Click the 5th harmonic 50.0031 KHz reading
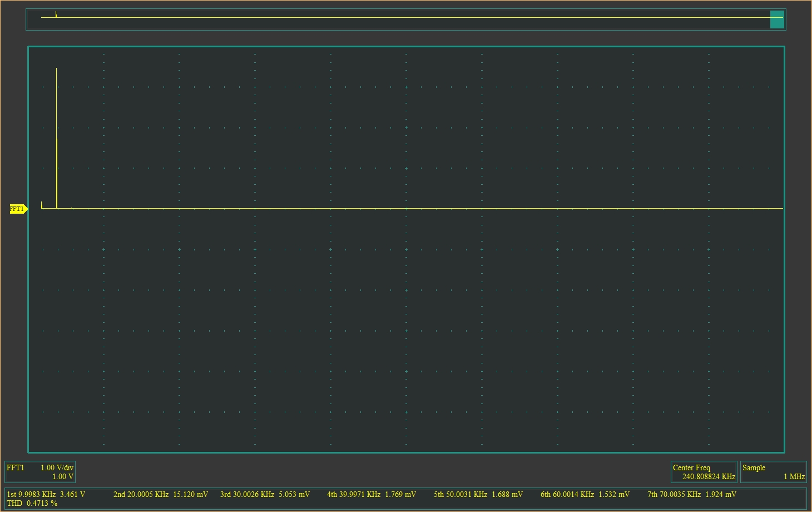The width and height of the screenshot is (812, 512). tap(478, 494)
